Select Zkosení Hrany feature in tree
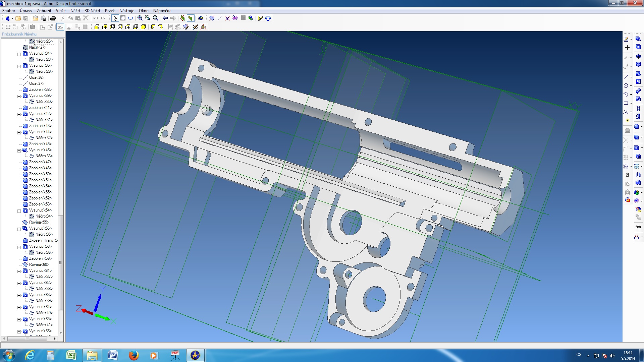This screenshot has height=362, width=644. pos(43,240)
